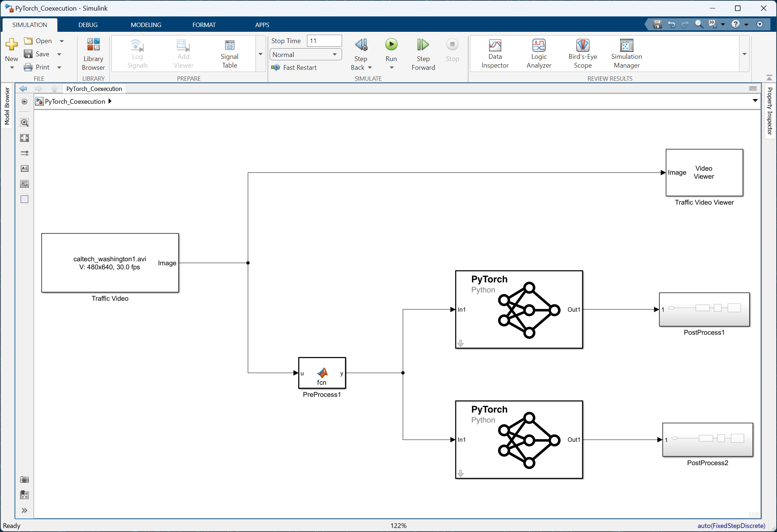
Task: Navigate back with the left arrow
Action: tap(23, 89)
